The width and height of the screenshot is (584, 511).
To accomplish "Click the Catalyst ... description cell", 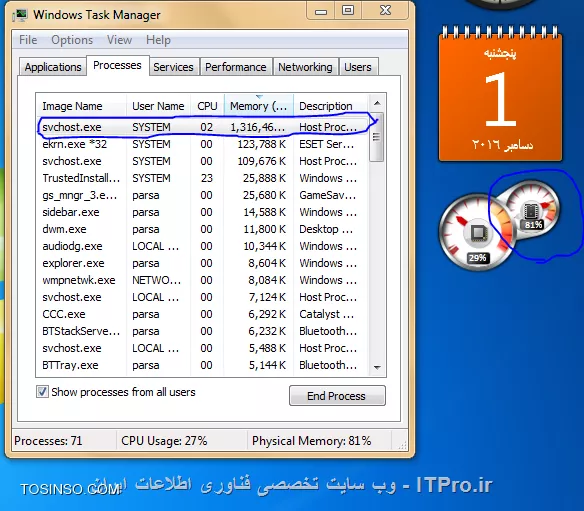I will coord(326,314).
